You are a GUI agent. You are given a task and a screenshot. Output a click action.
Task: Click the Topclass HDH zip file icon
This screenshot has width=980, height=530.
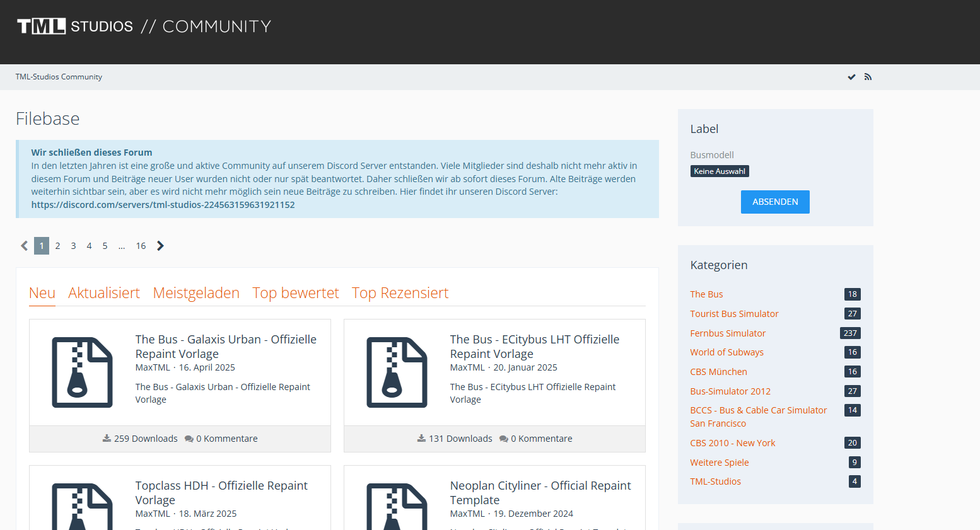(x=82, y=506)
